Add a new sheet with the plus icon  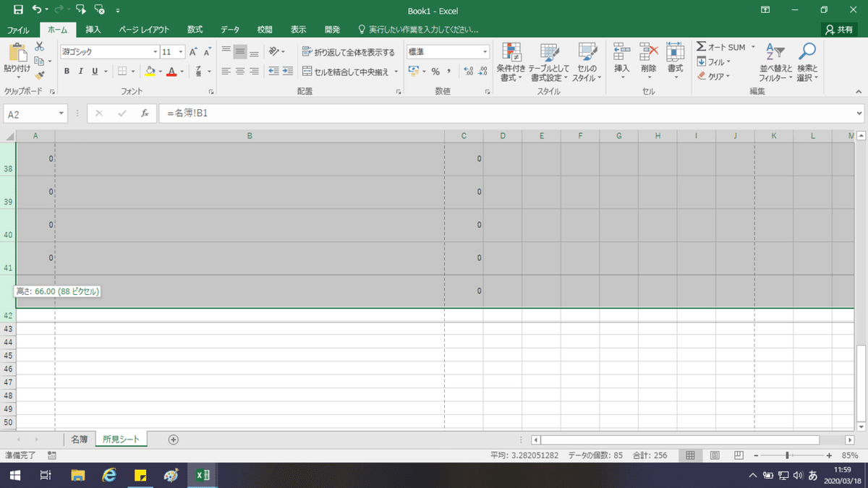(173, 439)
